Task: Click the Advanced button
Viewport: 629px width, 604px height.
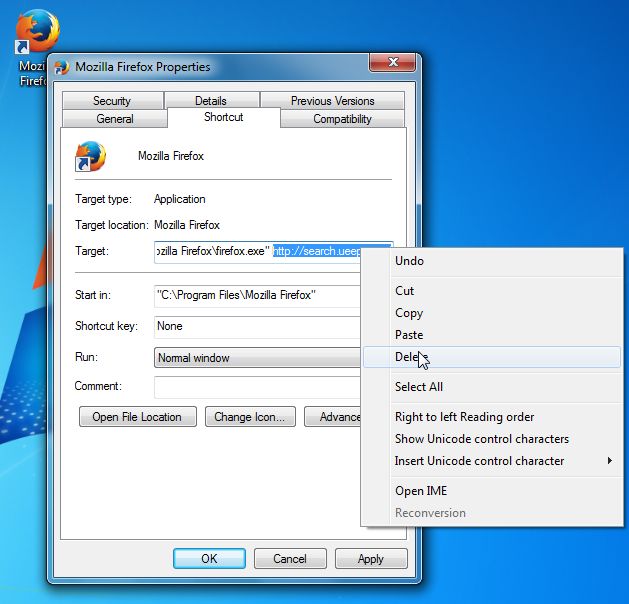Action: [x=333, y=417]
